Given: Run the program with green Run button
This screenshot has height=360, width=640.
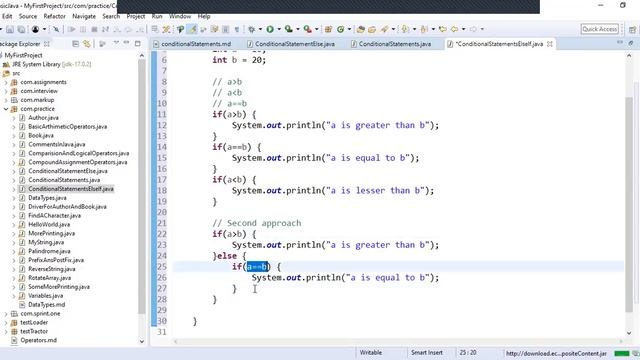Looking at the screenshot, I should (x=270, y=29).
